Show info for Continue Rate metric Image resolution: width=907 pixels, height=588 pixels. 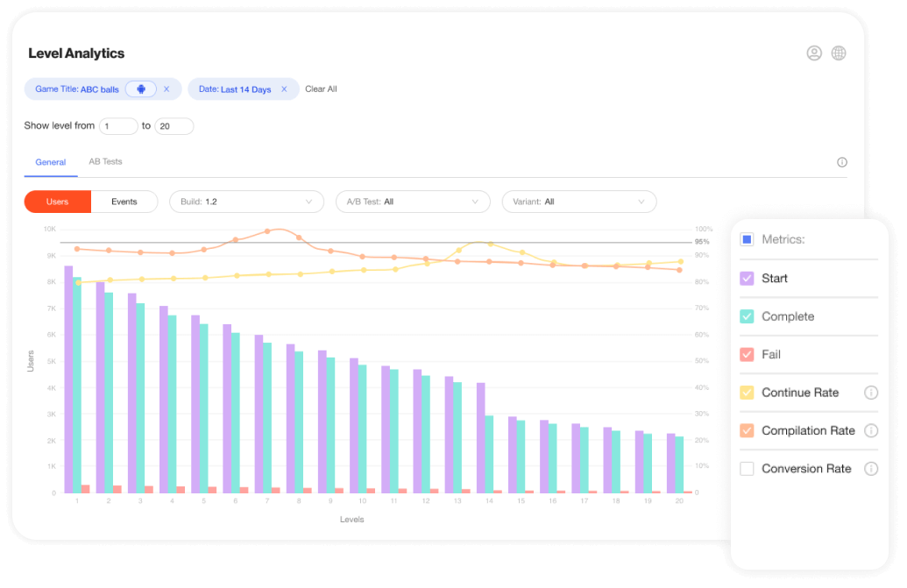871,393
